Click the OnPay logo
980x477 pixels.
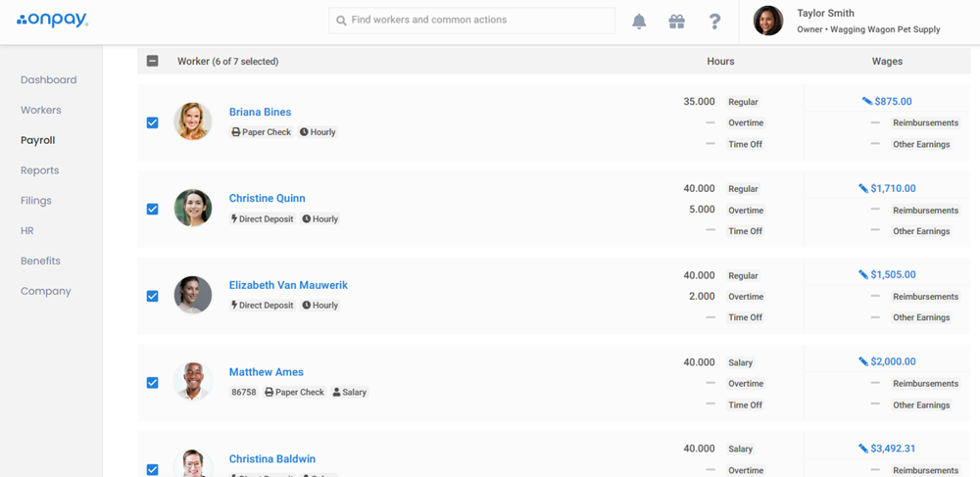(52, 20)
